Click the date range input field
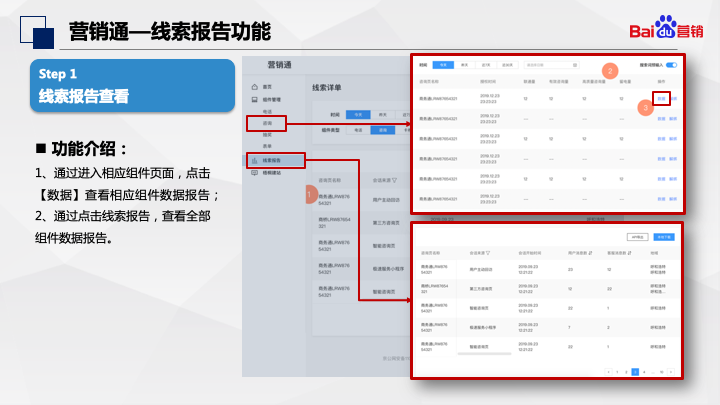 point(551,65)
